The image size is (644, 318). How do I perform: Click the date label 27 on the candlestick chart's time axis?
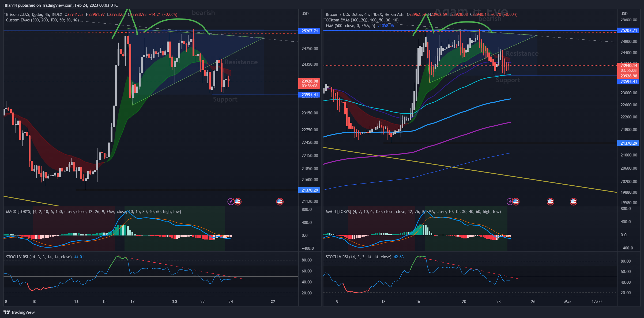pos(273,302)
